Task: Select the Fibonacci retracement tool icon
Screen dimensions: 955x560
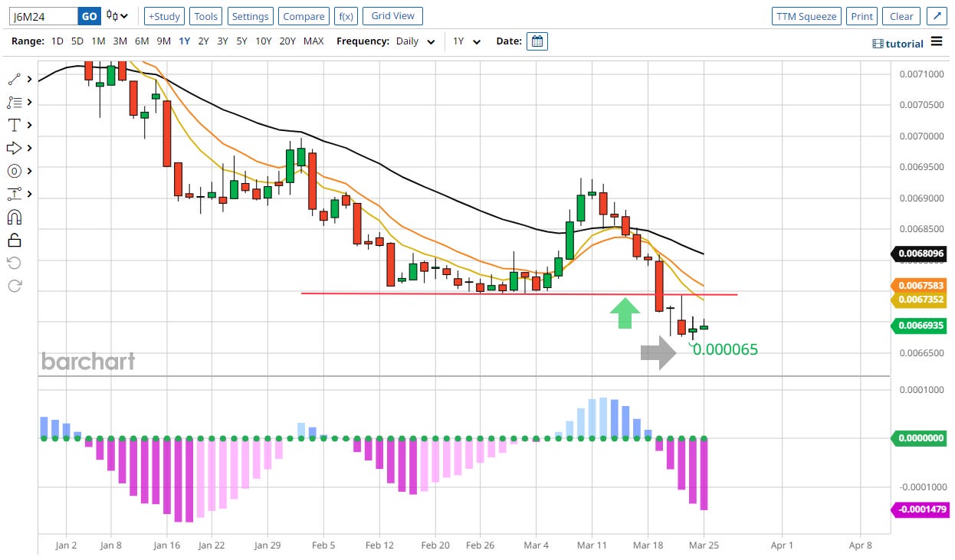Action: (x=14, y=102)
